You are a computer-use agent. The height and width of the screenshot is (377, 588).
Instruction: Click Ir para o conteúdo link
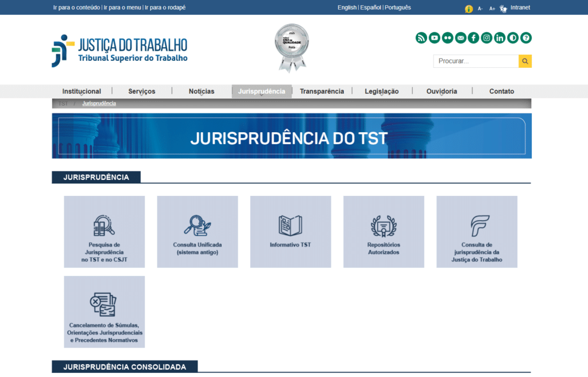point(76,7)
